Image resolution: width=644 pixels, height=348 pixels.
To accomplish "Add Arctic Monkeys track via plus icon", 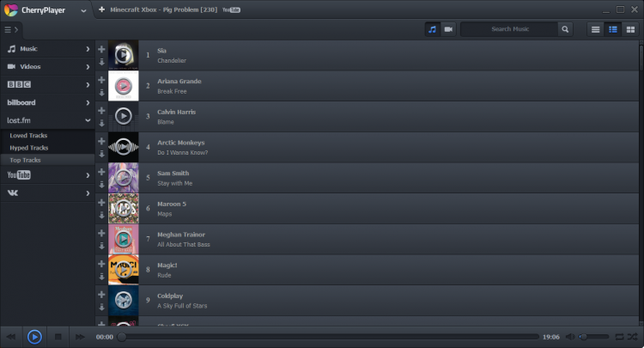I will (101, 141).
